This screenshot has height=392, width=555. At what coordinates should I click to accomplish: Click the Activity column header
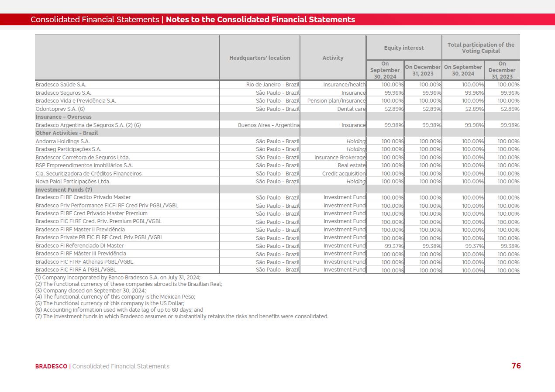tap(333, 58)
